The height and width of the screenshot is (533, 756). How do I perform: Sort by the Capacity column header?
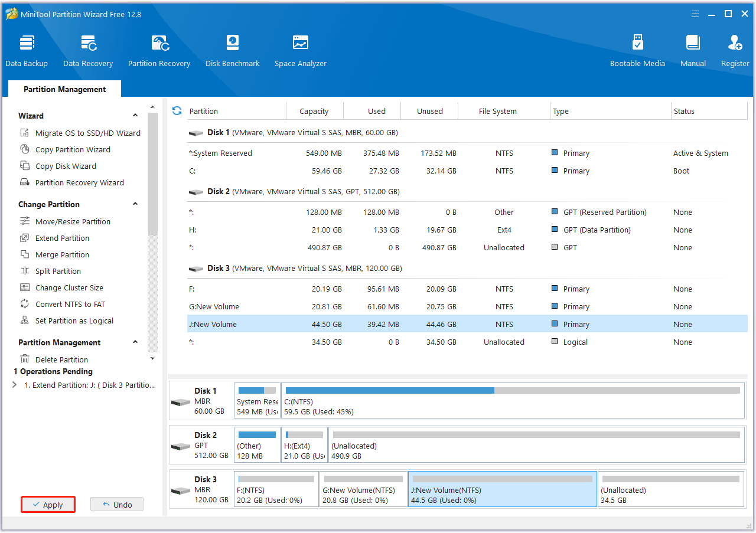coord(314,111)
